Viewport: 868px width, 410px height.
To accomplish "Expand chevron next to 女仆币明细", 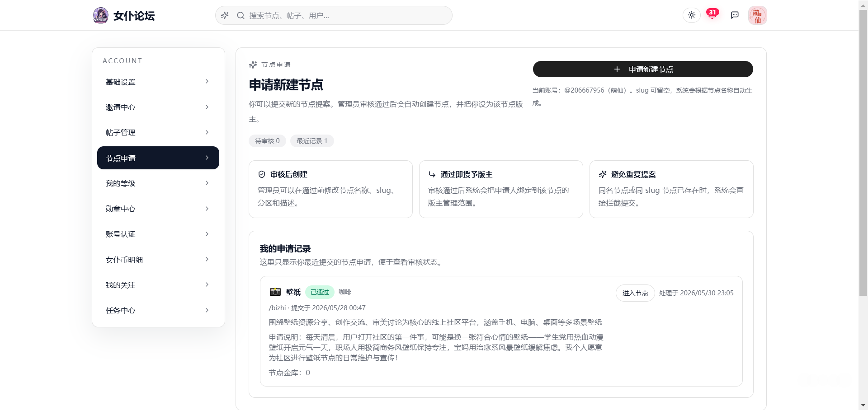I will 207,259.
